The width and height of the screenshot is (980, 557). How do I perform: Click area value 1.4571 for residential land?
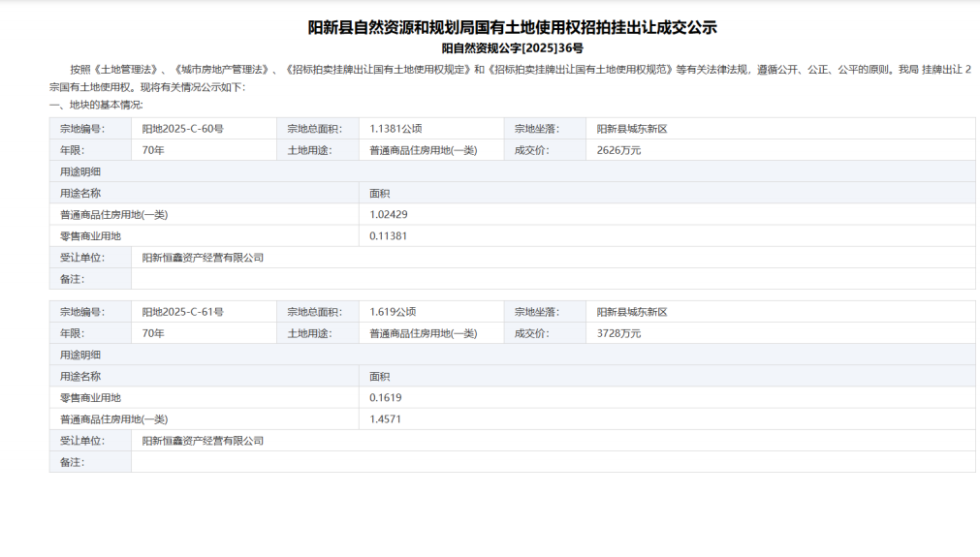pyautogui.click(x=386, y=419)
